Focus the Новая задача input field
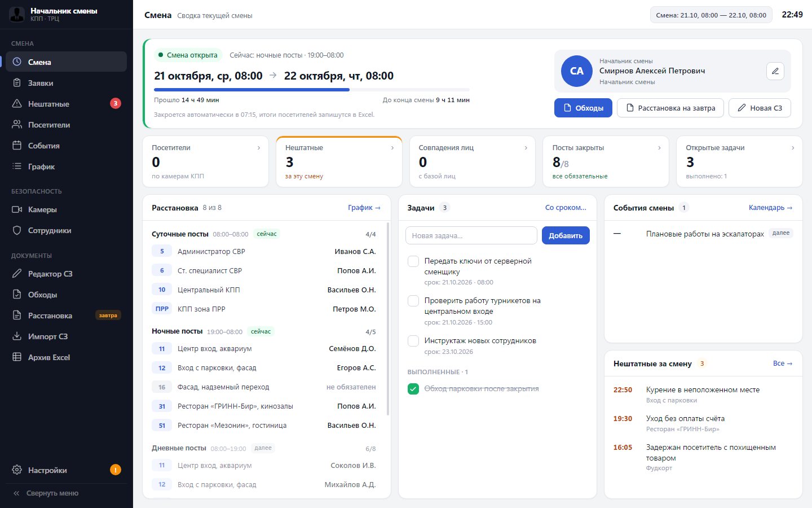This screenshot has height=508, width=812. pos(471,235)
